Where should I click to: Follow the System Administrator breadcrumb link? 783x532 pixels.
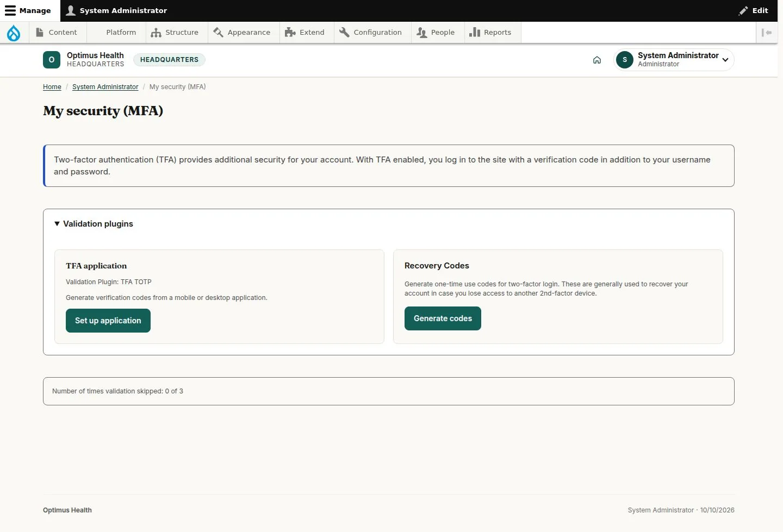click(x=105, y=87)
